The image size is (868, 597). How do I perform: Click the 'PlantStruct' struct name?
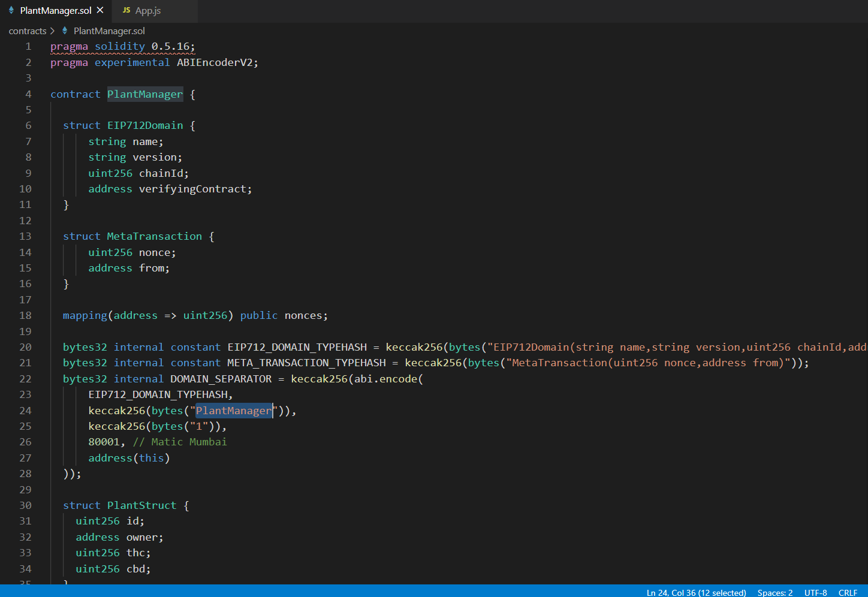coord(142,505)
